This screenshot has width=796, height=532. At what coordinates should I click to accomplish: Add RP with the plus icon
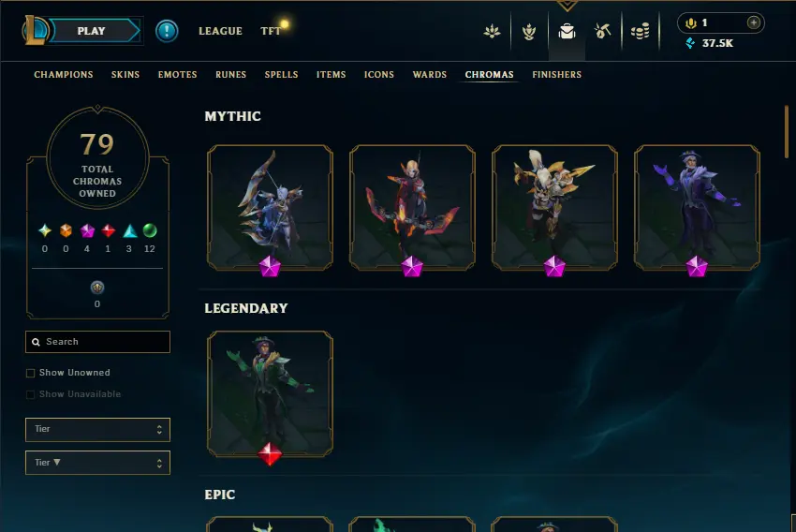point(753,22)
